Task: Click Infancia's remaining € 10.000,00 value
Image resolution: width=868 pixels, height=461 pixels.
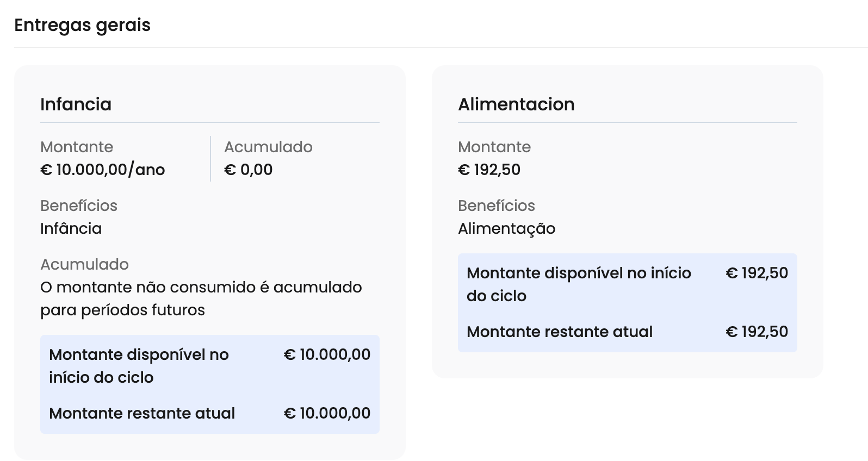Action: [327, 413]
